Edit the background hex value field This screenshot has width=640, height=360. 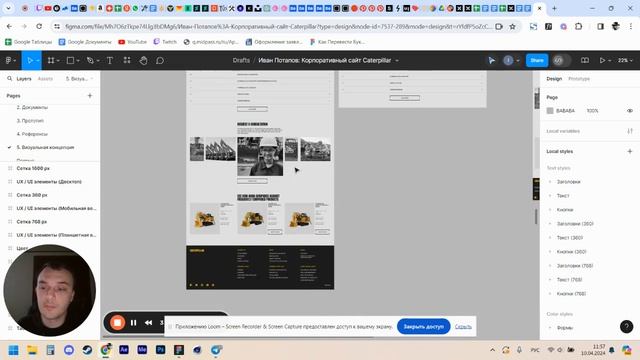[x=565, y=111]
